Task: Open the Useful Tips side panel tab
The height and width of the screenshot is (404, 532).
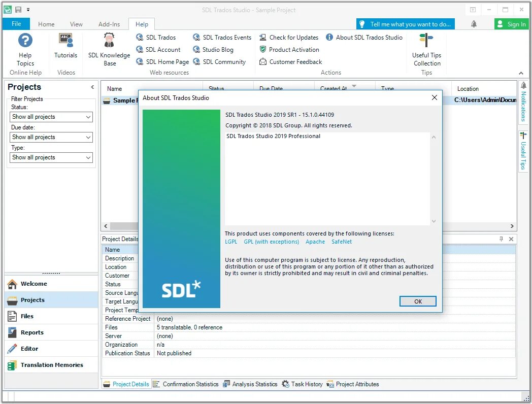Action: [523, 151]
